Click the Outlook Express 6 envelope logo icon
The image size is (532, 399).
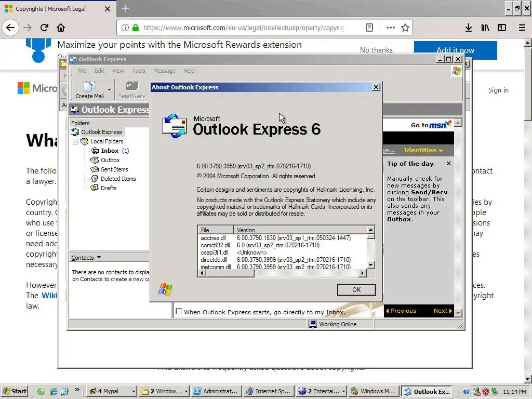[x=175, y=126]
